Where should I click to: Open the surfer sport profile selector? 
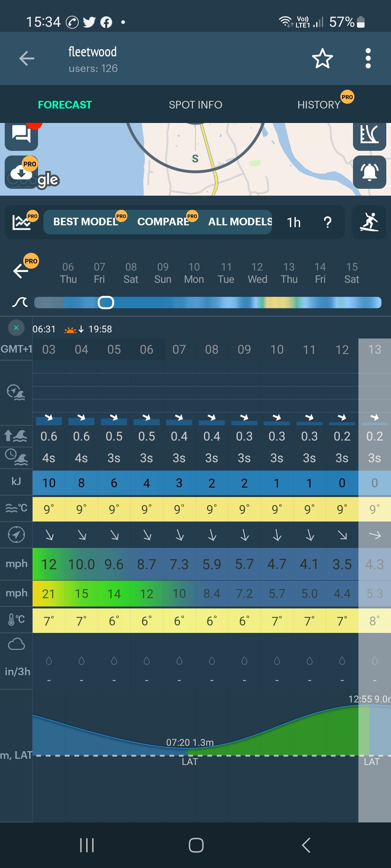point(369,222)
